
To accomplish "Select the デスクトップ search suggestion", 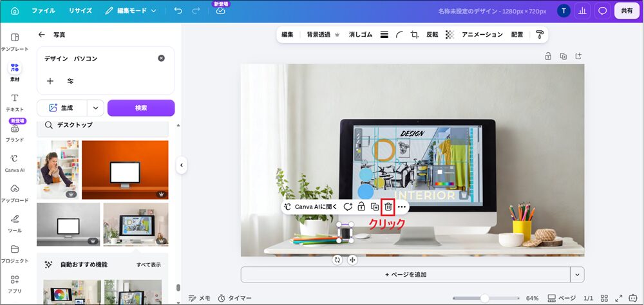I will (x=102, y=125).
